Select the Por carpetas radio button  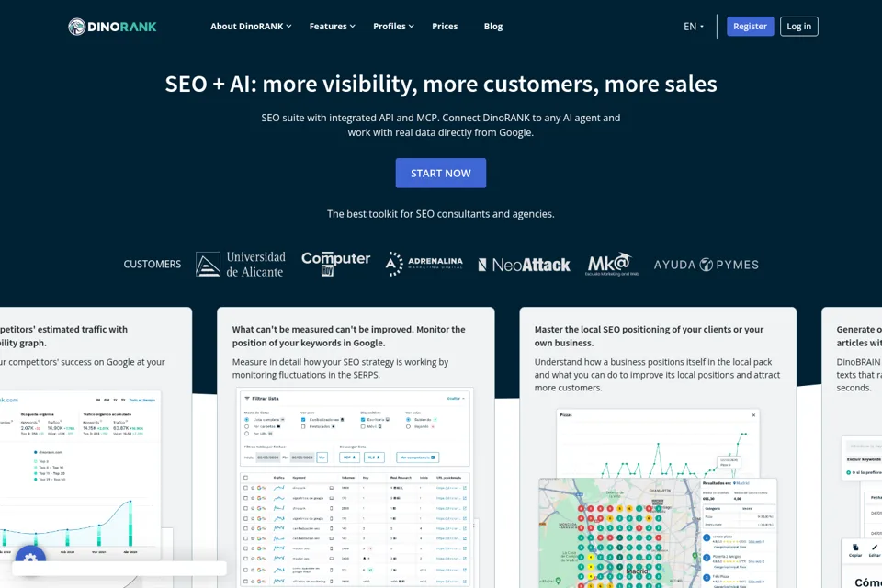[x=246, y=426]
